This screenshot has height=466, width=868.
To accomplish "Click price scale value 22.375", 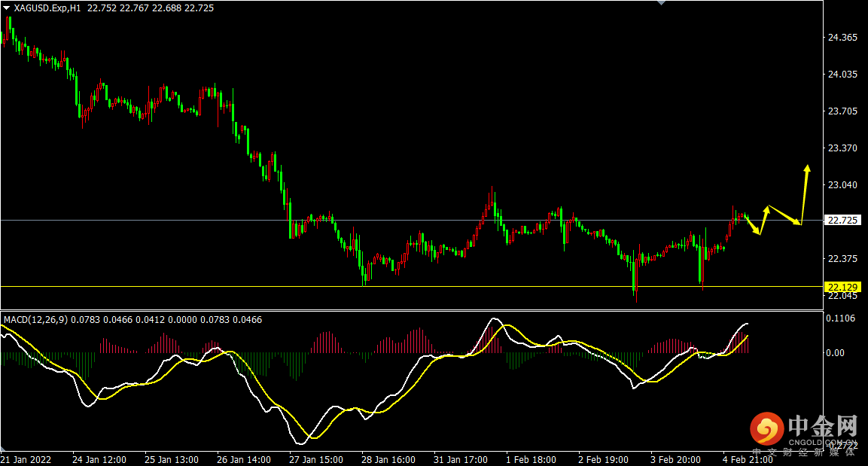I will point(842,258).
